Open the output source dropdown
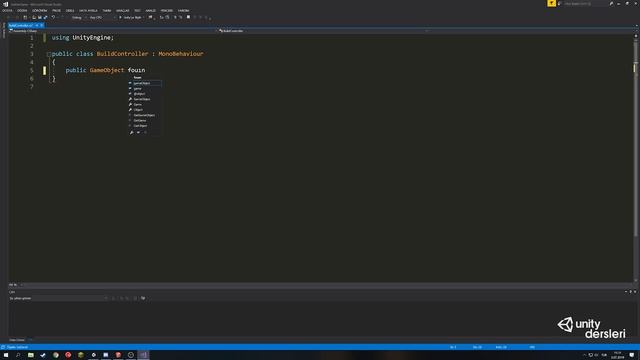The height and width of the screenshot is (360, 640). (x=58, y=298)
